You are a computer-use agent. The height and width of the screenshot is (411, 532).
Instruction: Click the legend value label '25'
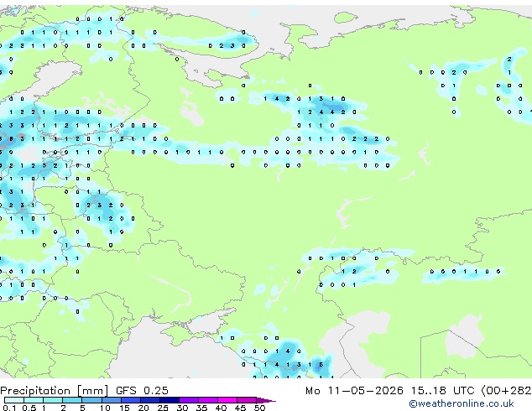(163, 408)
